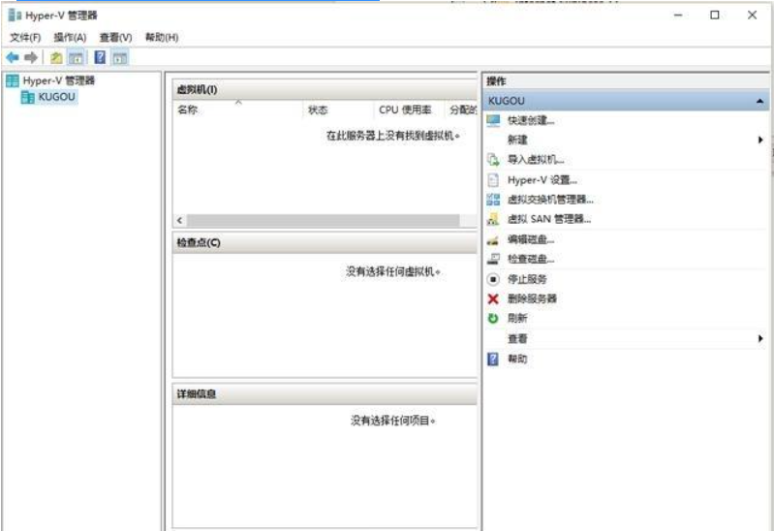
Task: Click the blue help question-mark toolbar icon
Action: tap(100, 58)
